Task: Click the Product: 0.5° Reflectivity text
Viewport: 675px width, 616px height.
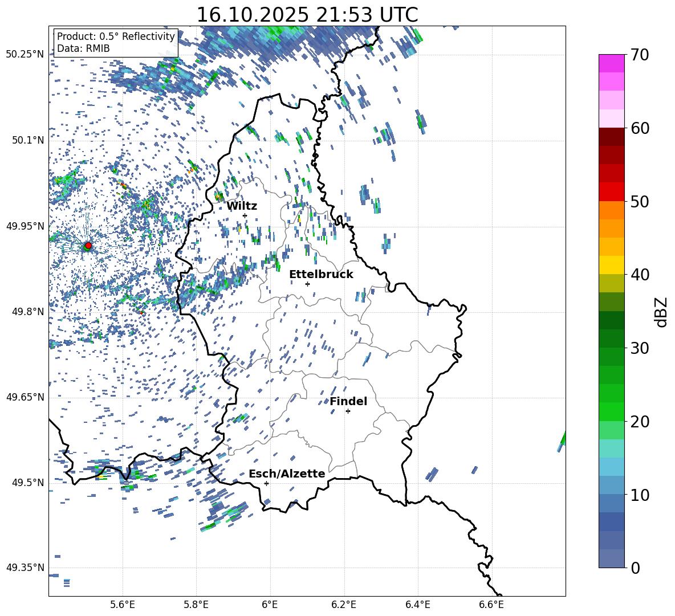Action: tap(116, 36)
